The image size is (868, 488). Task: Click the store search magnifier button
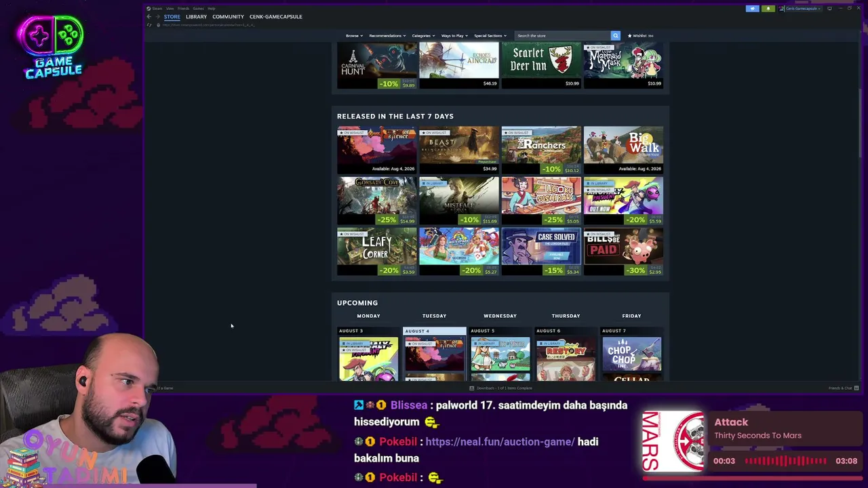pyautogui.click(x=615, y=35)
